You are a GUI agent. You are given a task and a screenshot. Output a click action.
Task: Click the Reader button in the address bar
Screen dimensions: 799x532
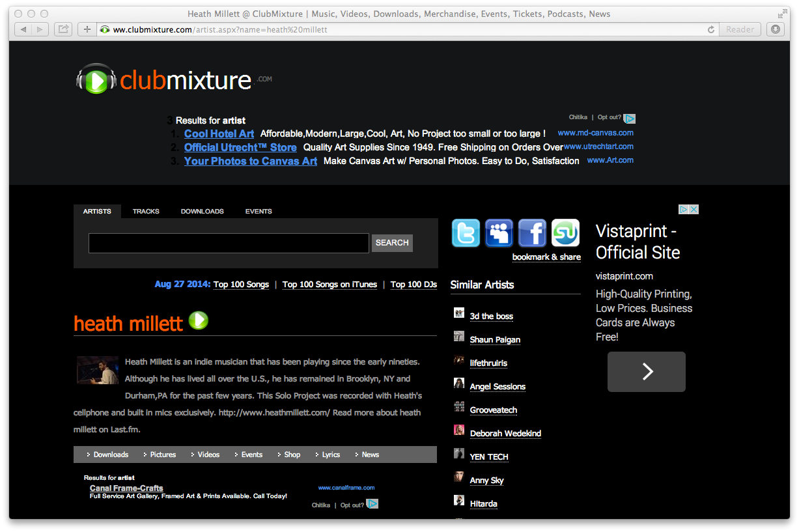click(740, 29)
